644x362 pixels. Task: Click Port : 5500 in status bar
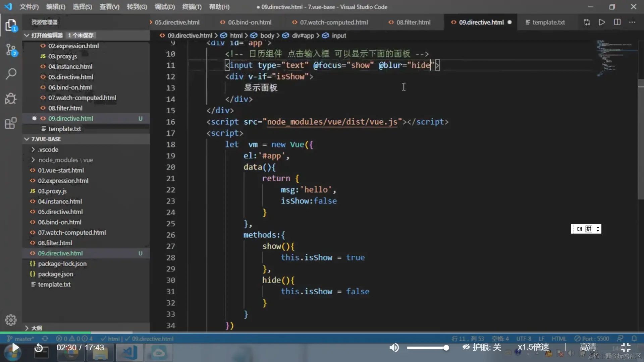pos(592,339)
